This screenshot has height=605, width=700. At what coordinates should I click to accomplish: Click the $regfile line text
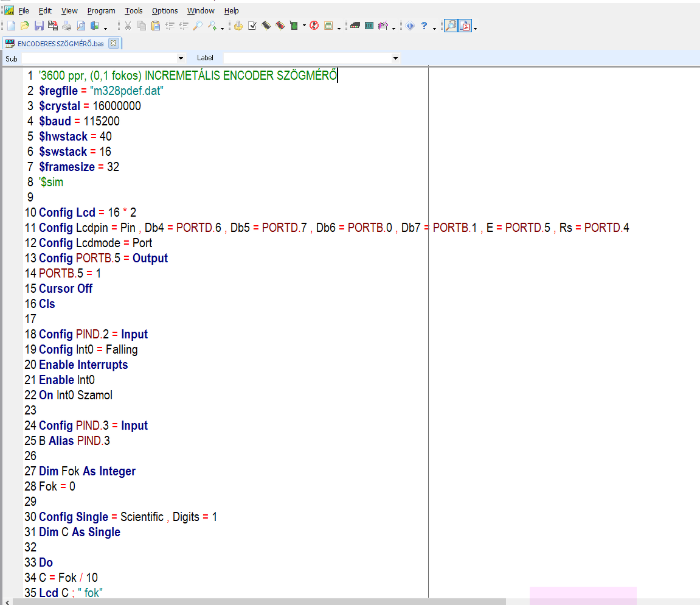point(101,91)
